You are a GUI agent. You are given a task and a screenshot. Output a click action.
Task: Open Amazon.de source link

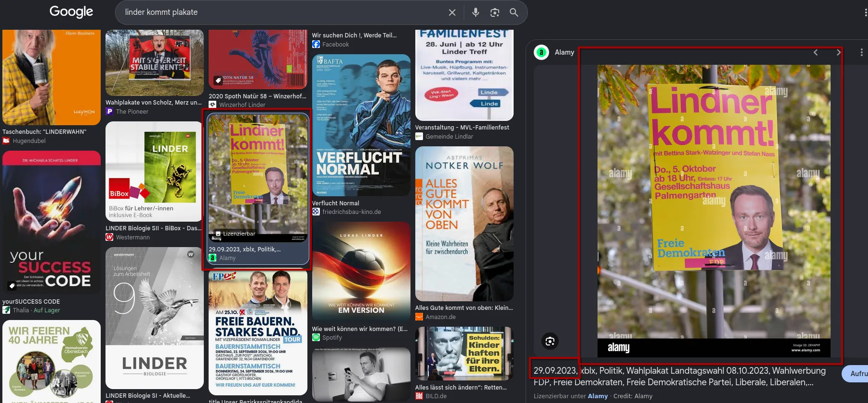pos(441,317)
